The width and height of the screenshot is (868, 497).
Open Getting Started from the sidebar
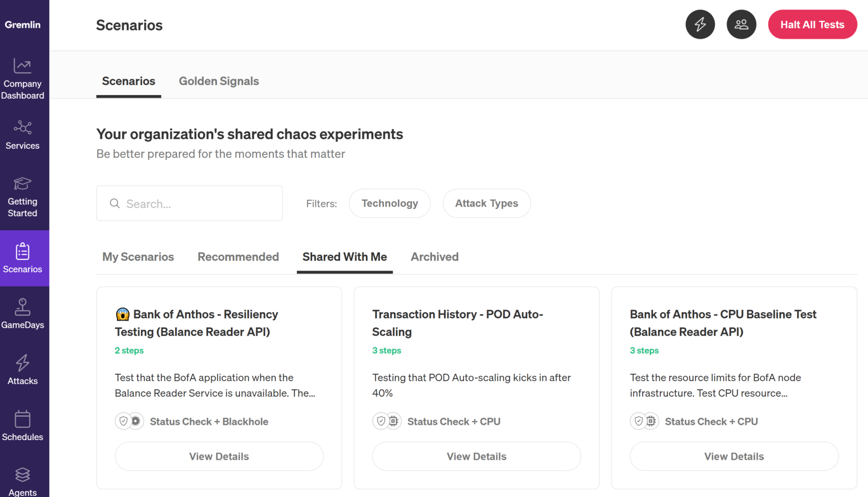tap(23, 195)
